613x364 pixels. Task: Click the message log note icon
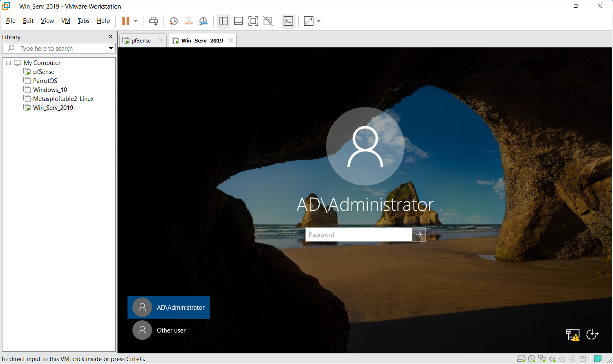[598, 359]
